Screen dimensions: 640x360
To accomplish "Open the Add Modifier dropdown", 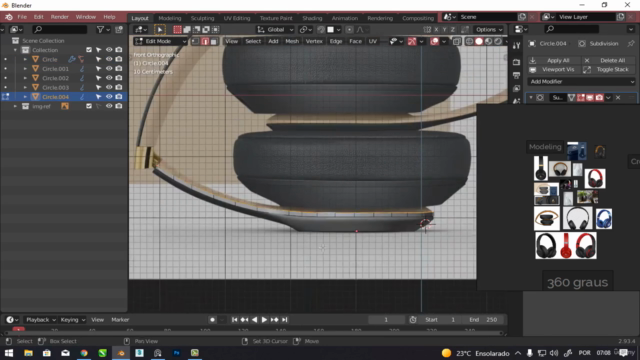I will click(x=581, y=82).
